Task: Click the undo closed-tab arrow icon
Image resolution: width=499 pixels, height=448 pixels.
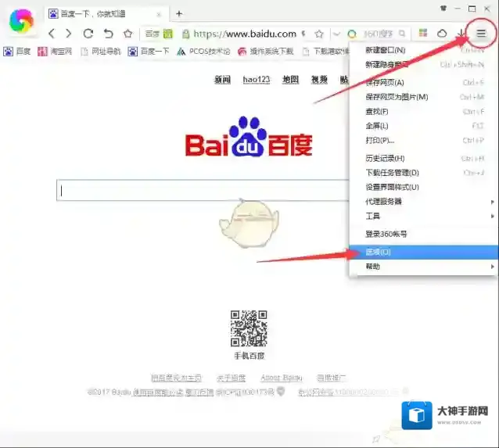Action: pos(108,34)
